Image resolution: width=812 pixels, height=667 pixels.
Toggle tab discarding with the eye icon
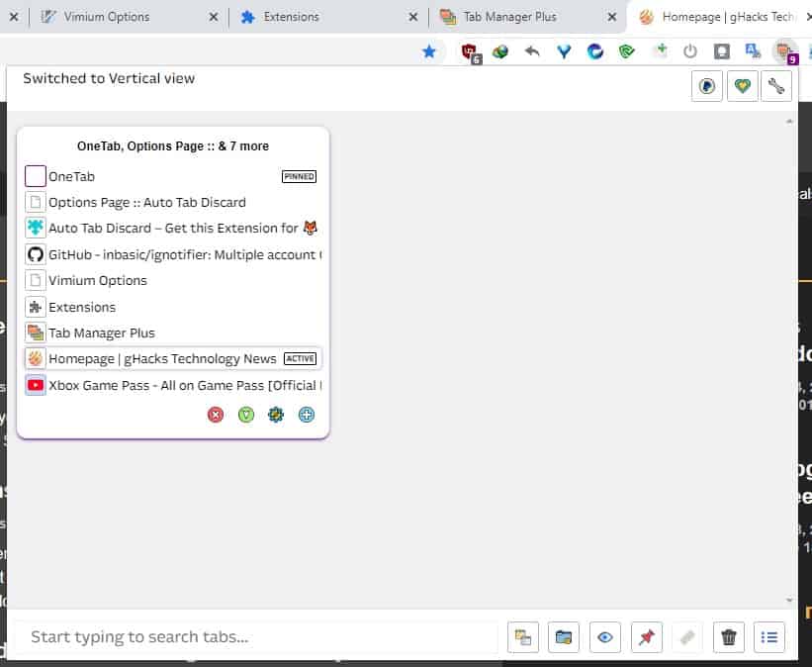click(x=605, y=637)
